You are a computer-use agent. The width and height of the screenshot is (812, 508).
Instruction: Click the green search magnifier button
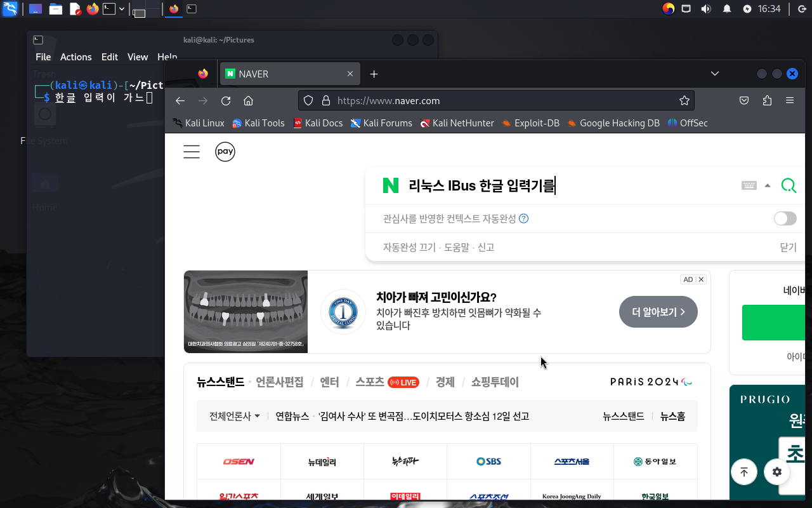coord(789,185)
